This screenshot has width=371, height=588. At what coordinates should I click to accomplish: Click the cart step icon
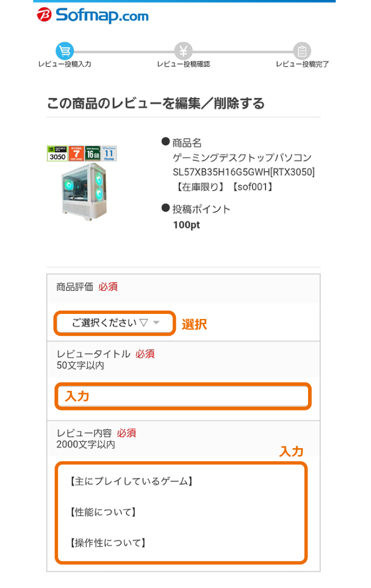click(65, 51)
